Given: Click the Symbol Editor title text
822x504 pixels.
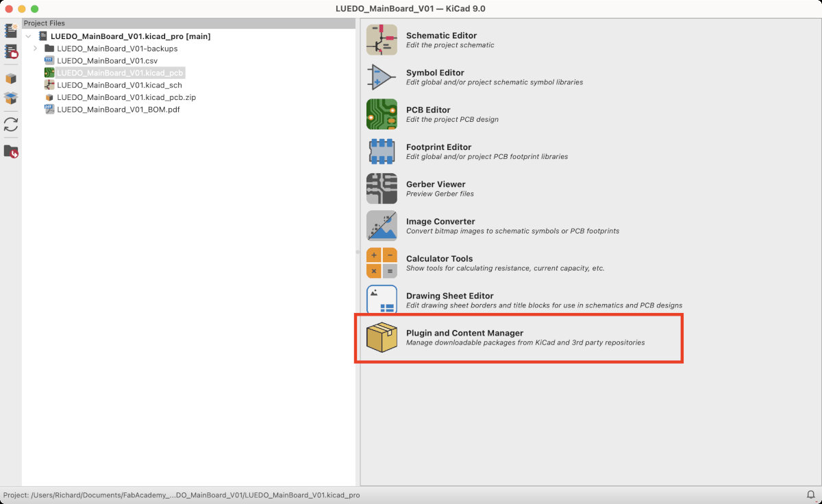Looking at the screenshot, I should [435, 73].
